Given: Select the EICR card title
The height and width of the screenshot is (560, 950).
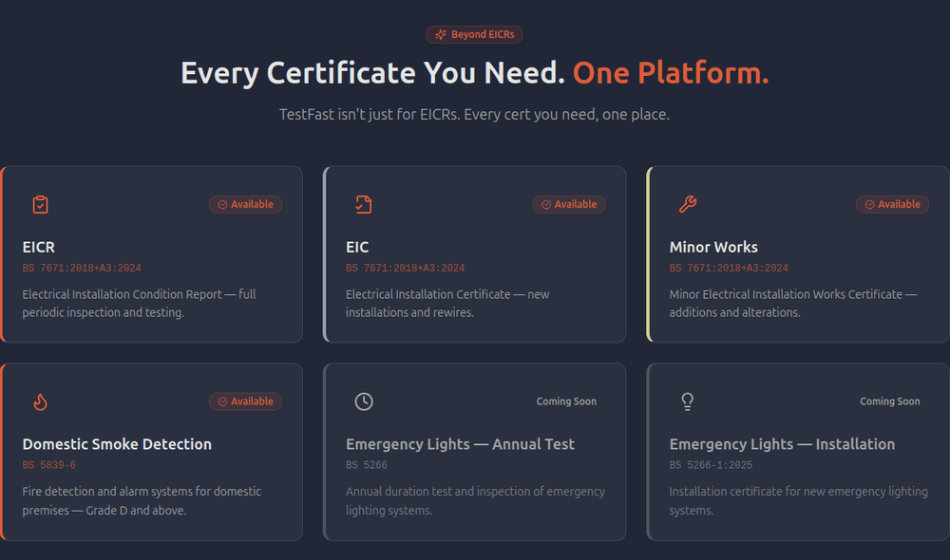Looking at the screenshot, I should tap(39, 247).
